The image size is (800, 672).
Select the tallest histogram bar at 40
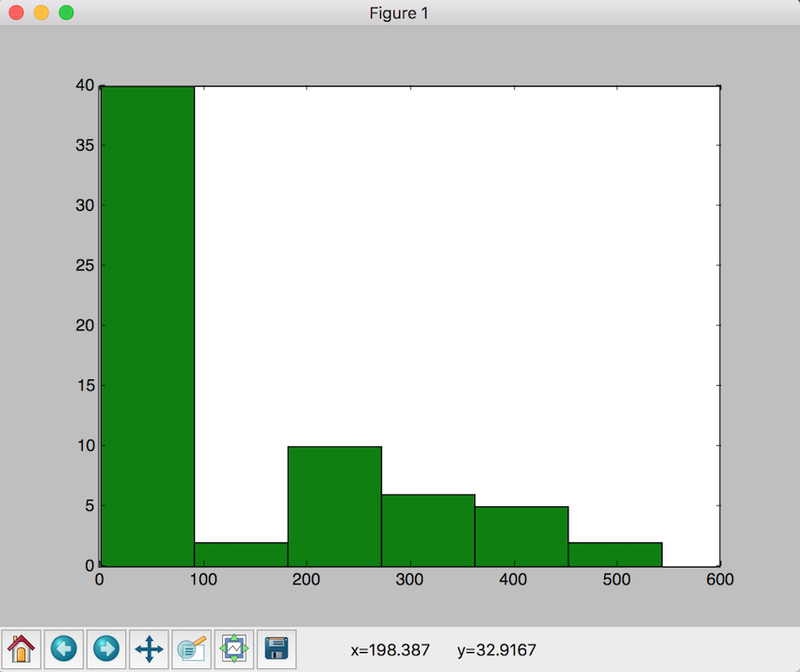[x=148, y=326]
